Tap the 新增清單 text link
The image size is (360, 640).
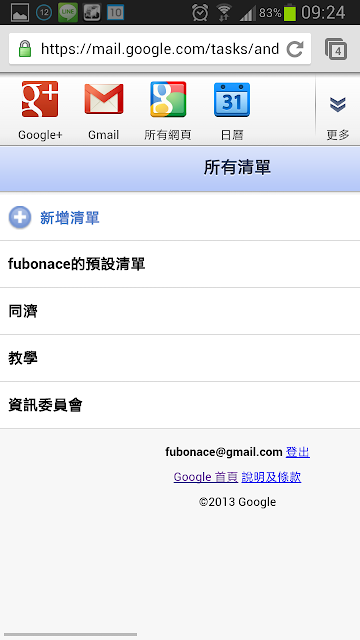pos(70,218)
